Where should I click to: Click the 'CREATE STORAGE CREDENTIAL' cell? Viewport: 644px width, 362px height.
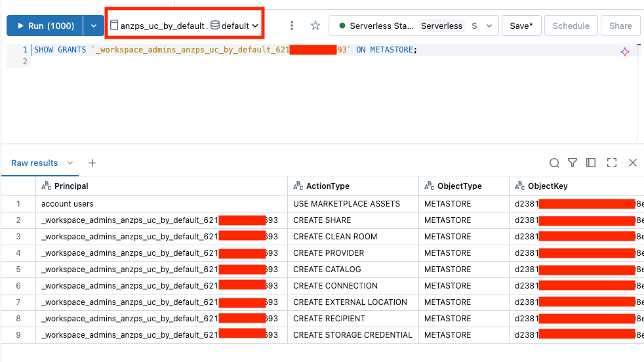(352, 335)
